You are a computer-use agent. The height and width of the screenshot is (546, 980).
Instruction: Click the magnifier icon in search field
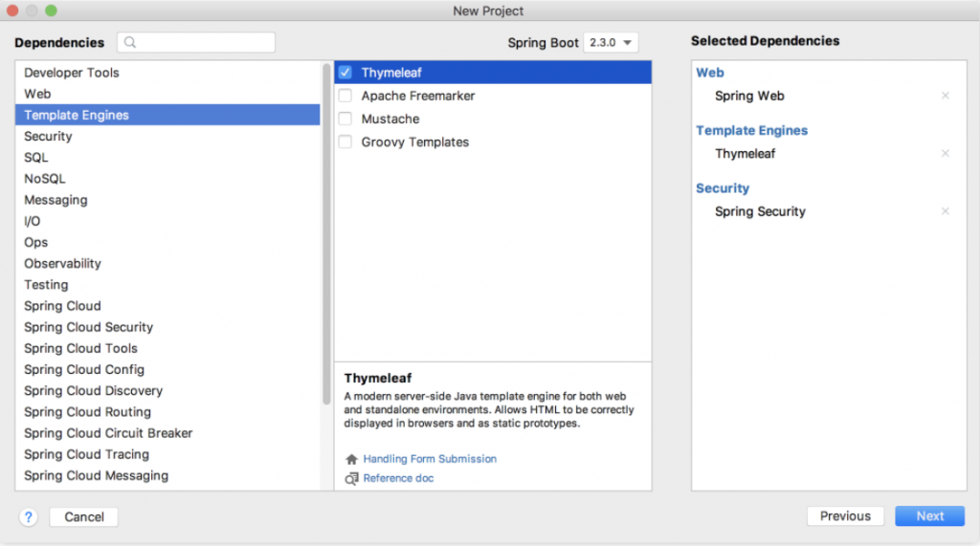(130, 42)
